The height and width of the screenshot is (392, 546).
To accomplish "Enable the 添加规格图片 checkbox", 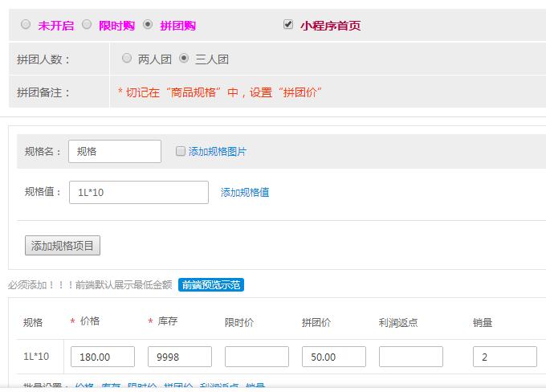I will (x=180, y=151).
